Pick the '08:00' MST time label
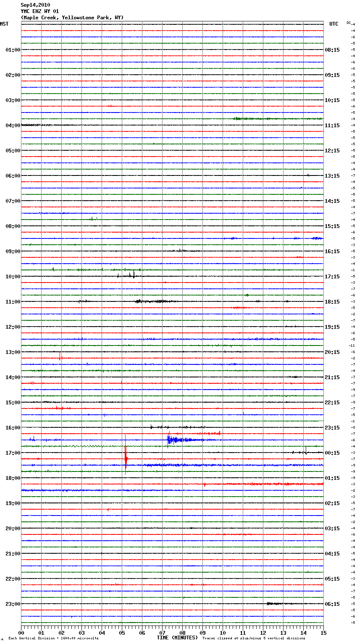Image resolution: width=357 pixels, height=644 pixels. [13, 226]
